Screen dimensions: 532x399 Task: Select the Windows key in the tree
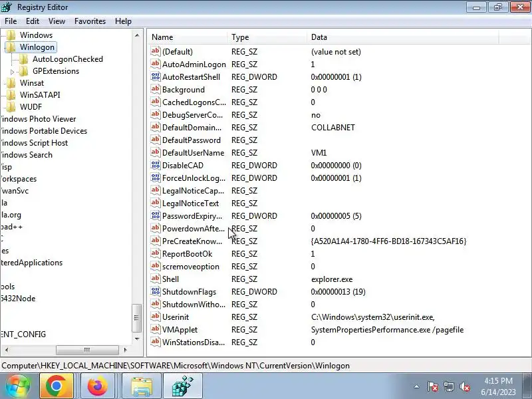36,35
